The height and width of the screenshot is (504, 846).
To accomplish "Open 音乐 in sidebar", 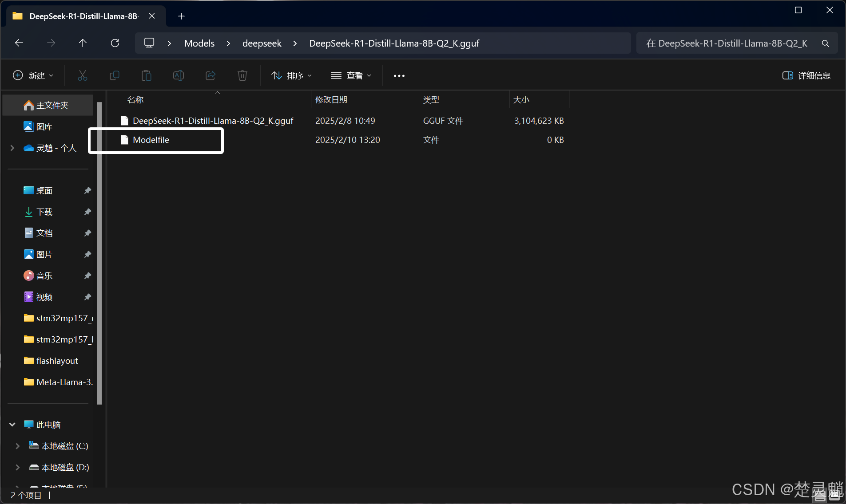I will 44,276.
